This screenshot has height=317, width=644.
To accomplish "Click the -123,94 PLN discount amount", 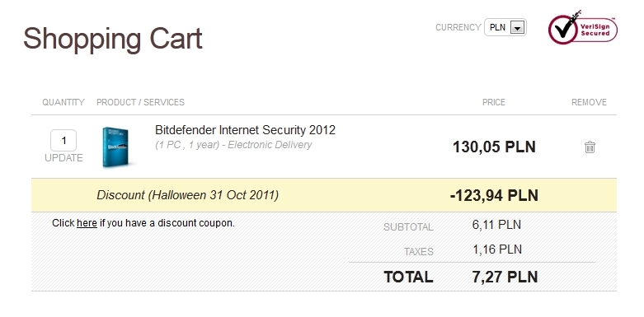I will pyautogui.click(x=494, y=195).
